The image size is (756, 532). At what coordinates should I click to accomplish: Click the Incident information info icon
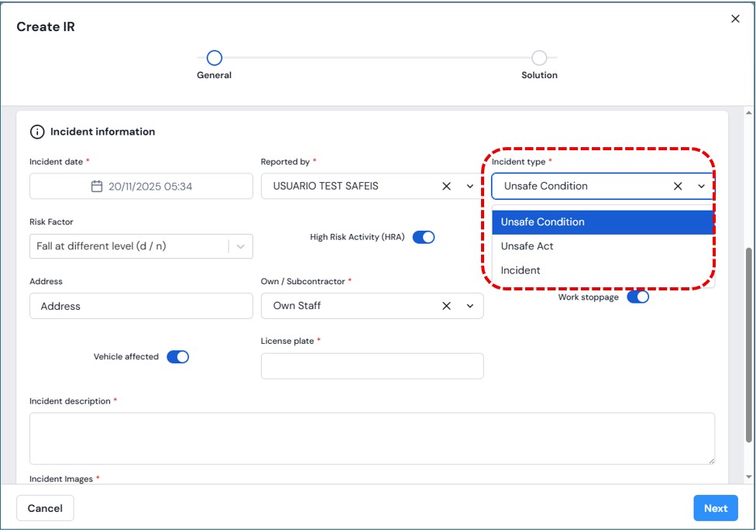point(37,132)
